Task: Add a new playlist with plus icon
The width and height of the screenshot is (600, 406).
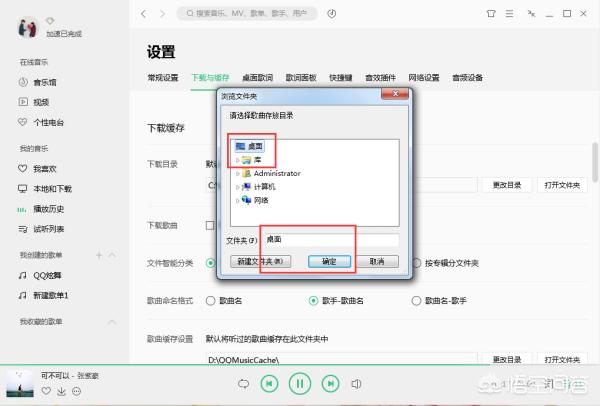Action: (x=99, y=255)
